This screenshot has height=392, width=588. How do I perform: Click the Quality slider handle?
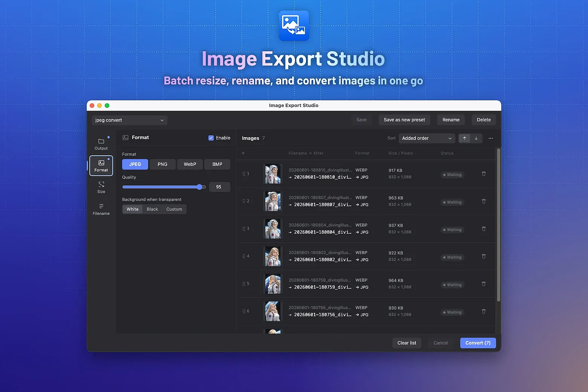tap(199, 187)
